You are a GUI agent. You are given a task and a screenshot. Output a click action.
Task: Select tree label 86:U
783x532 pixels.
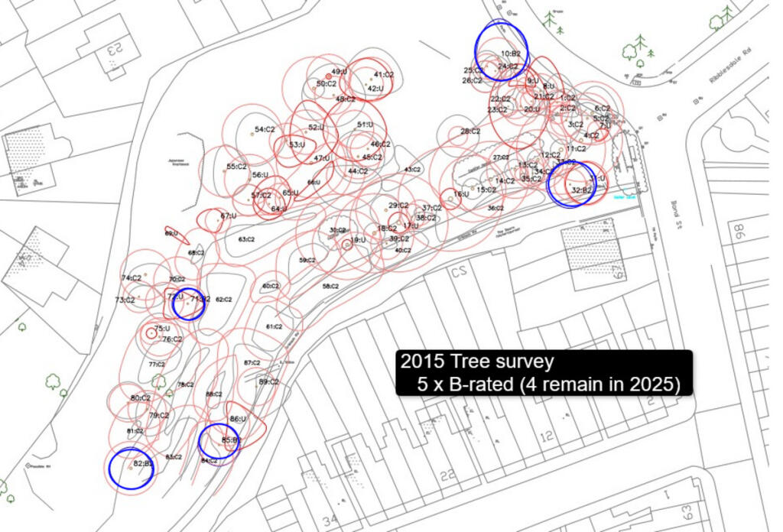tap(238, 419)
